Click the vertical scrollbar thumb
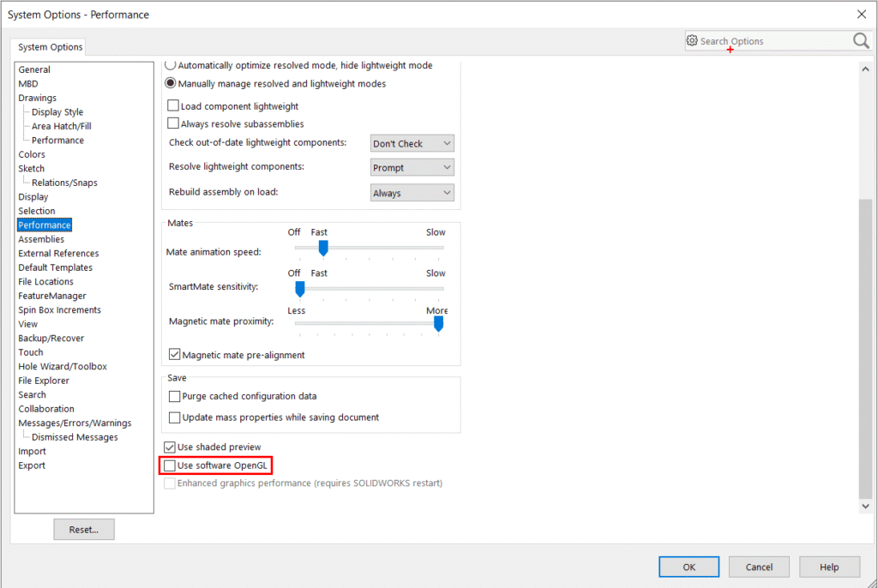The height and width of the screenshot is (588, 878). 865,347
